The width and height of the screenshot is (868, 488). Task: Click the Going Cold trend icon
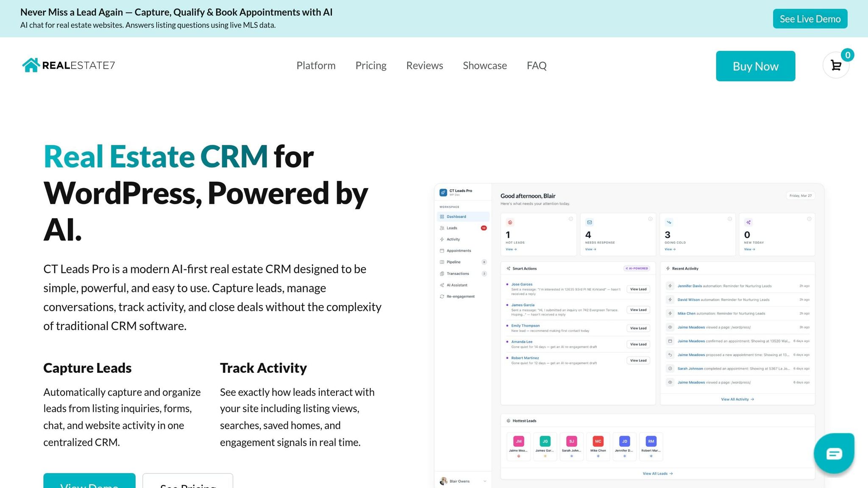pos(669,222)
